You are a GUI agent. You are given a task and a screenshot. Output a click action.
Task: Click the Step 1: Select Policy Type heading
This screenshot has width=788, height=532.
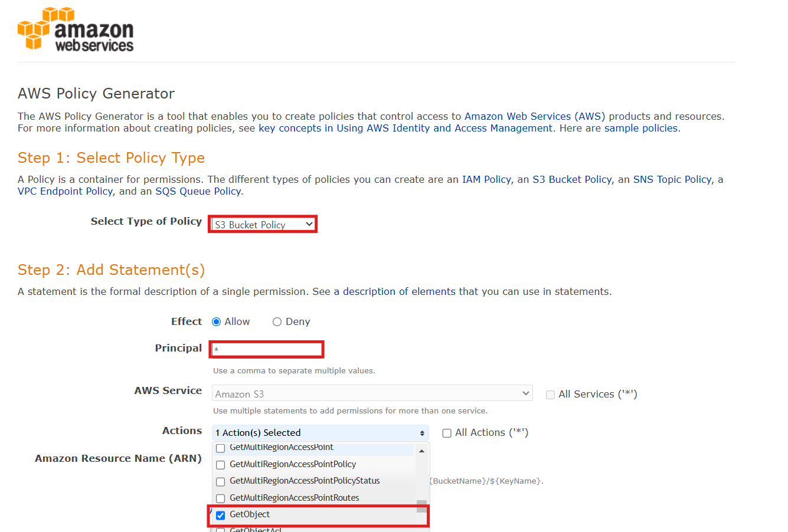(112, 158)
